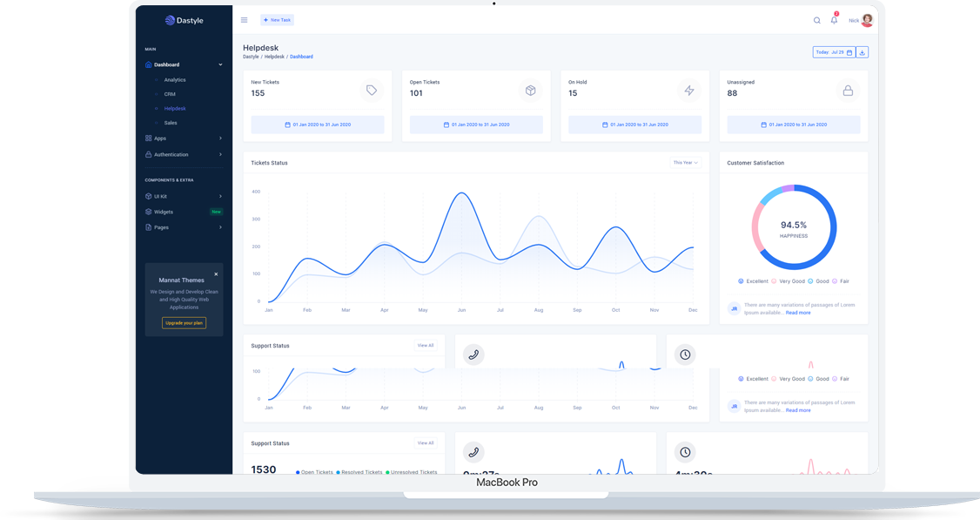Image resolution: width=980 pixels, height=520 pixels.
Task: Expand the Authentication sidebar section
Action: coord(184,154)
